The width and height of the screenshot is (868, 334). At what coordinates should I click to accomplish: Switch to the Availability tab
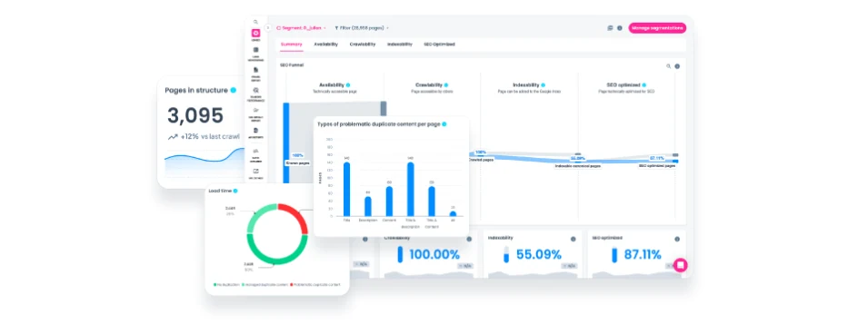(325, 44)
